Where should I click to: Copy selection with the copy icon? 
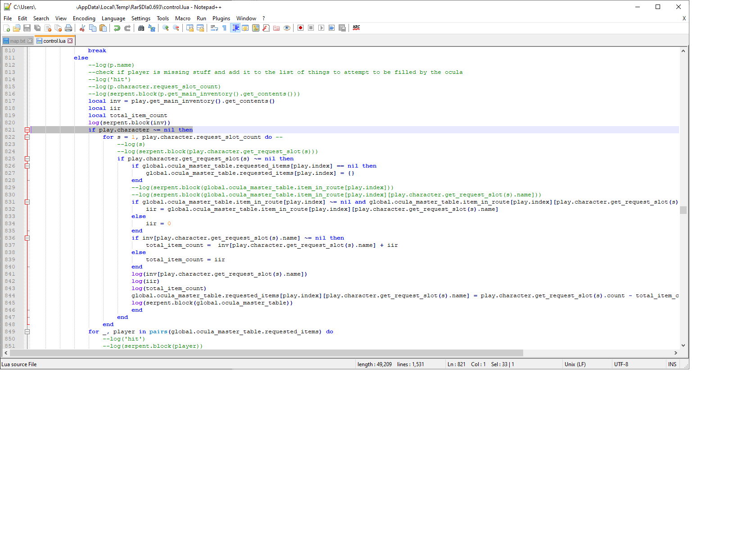(93, 28)
